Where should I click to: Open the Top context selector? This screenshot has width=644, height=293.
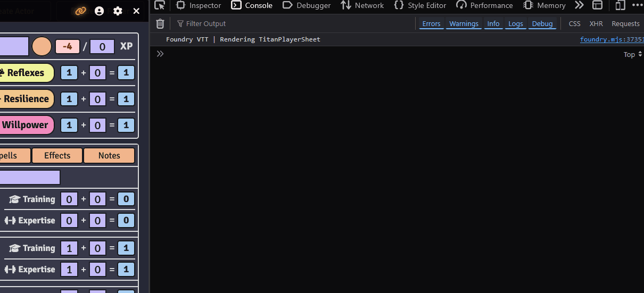click(633, 54)
